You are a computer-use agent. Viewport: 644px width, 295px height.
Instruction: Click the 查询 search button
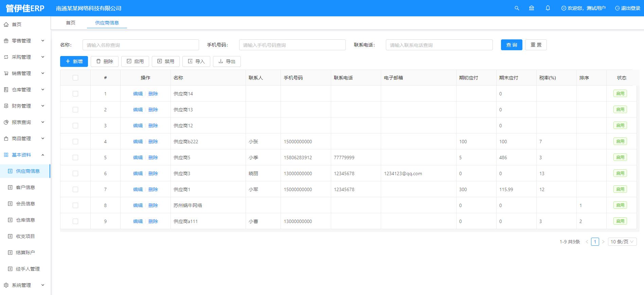tap(511, 45)
